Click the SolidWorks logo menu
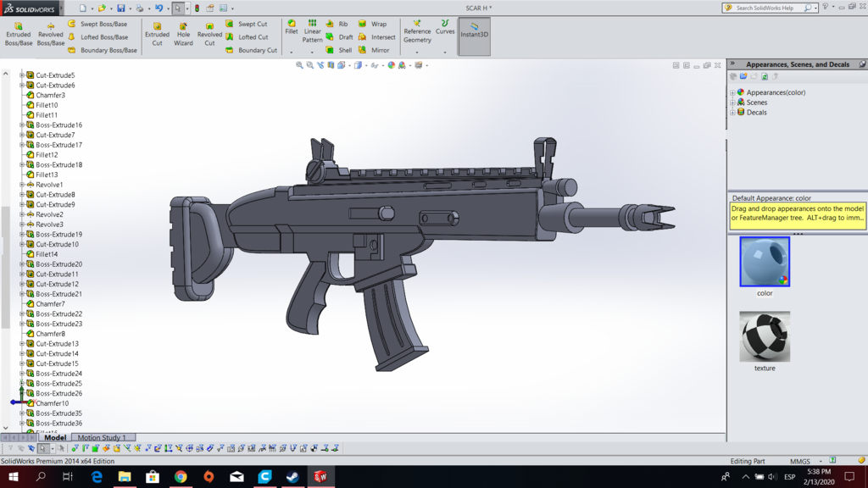The width and height of the screenshot is (868, 488). [x=31, y=8]
